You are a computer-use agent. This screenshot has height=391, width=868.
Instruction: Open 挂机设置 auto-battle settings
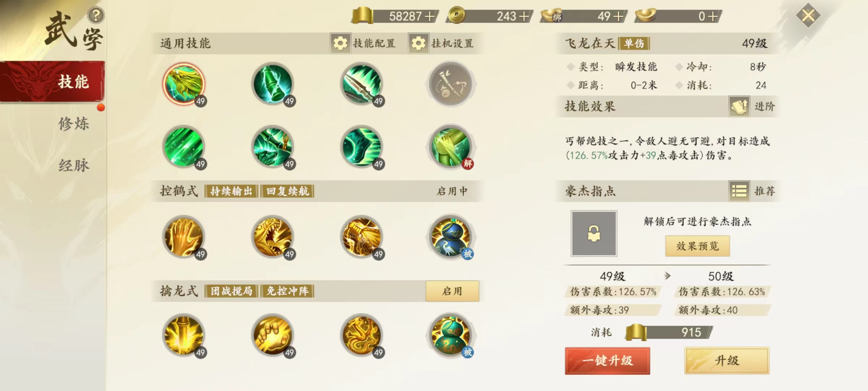coord(442,43)
